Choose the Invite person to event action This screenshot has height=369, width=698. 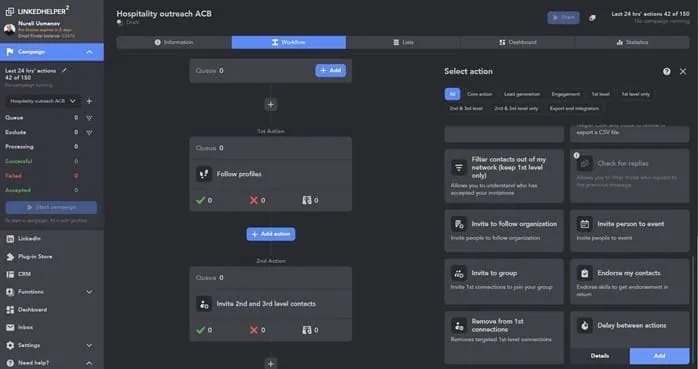pyautogui.click(x=630, y=231)
